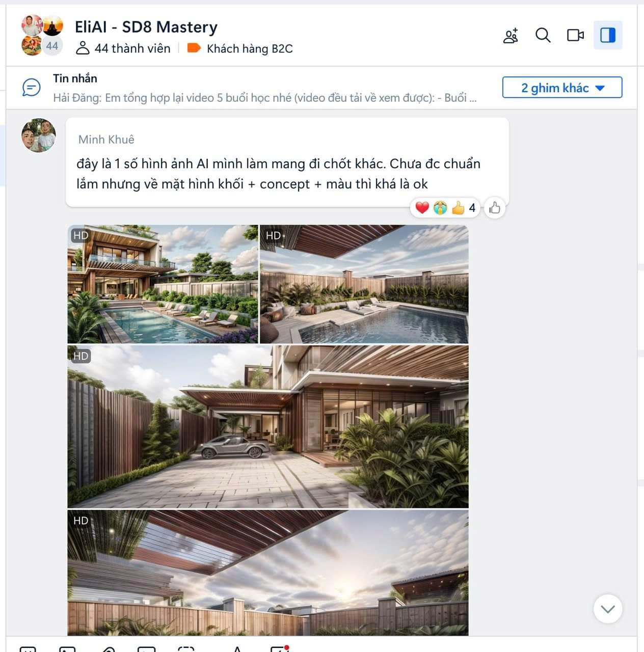Click the '44 thành viên' member count
644x652 pixels.
(123, 48)
